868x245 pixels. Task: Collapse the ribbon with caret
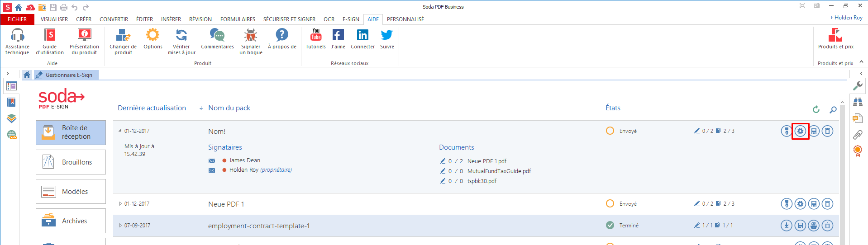861,62
